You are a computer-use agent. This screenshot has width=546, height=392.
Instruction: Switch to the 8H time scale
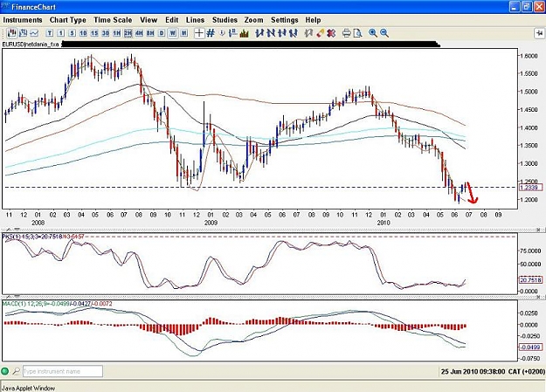(x=150, y=33)
